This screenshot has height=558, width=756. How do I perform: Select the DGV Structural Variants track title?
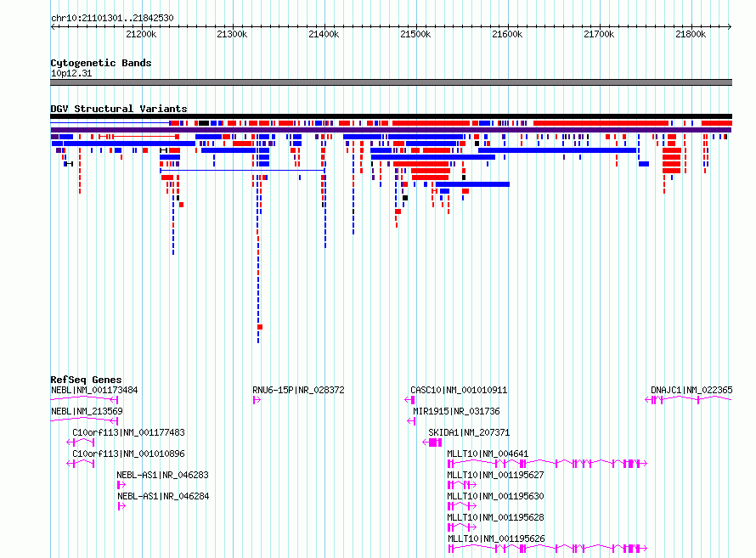(119, 109)
